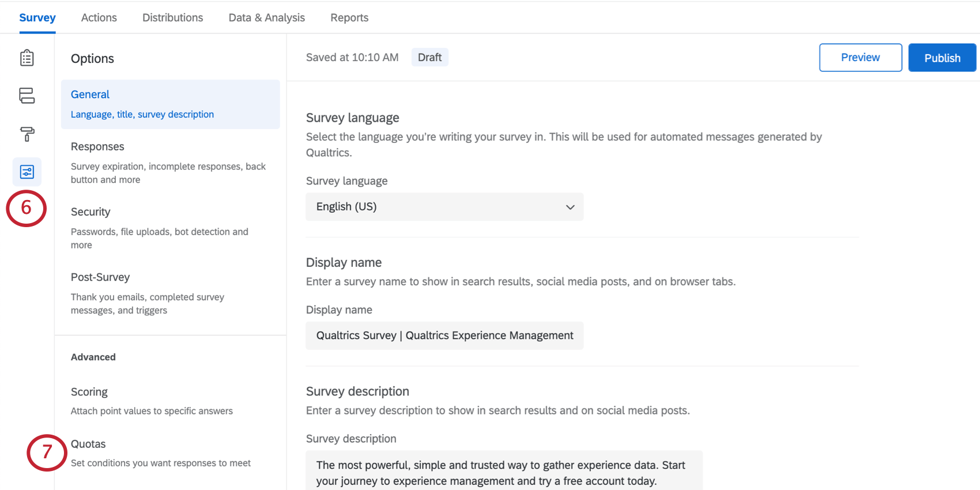Click 'Thank you emails, completed survey' description
Screen dimensions: 980x490
[148, 303]
